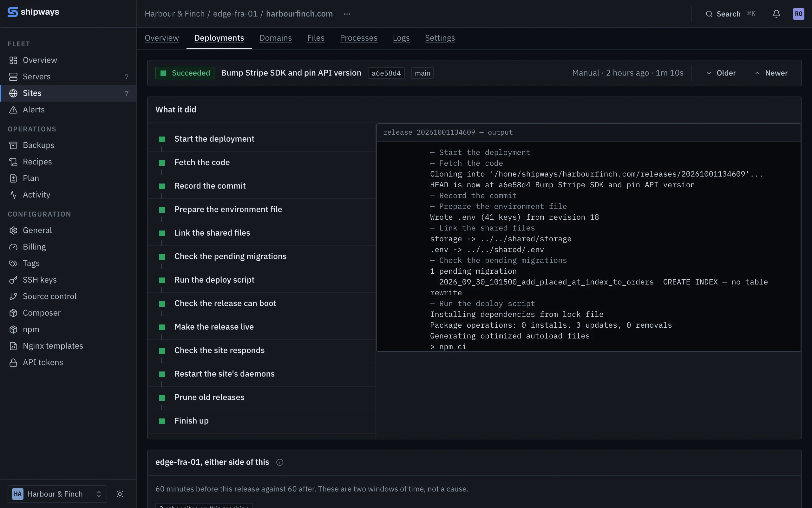
Task: Select the "Check the pending migrations" step
Action: pos(261,257)
